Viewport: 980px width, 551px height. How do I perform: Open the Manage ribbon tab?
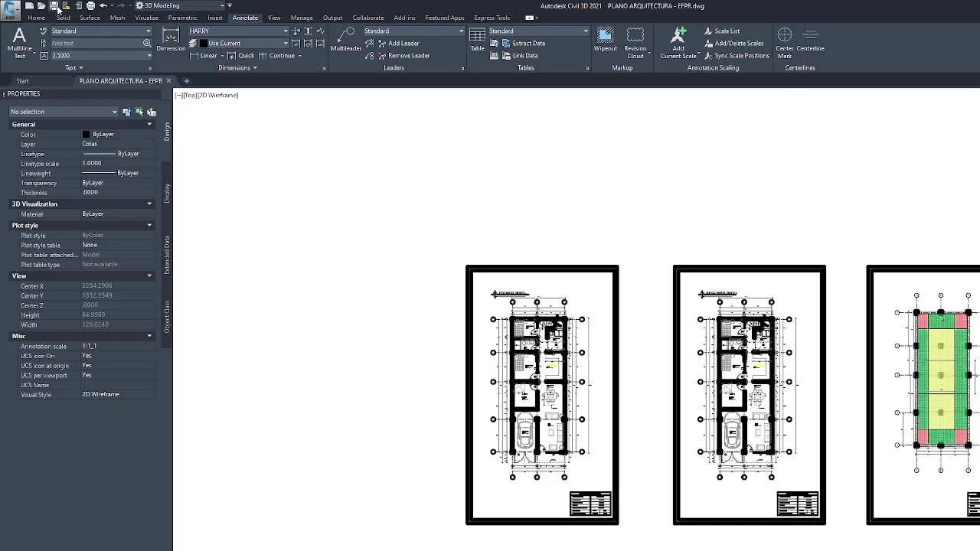(x=302, y=18)
